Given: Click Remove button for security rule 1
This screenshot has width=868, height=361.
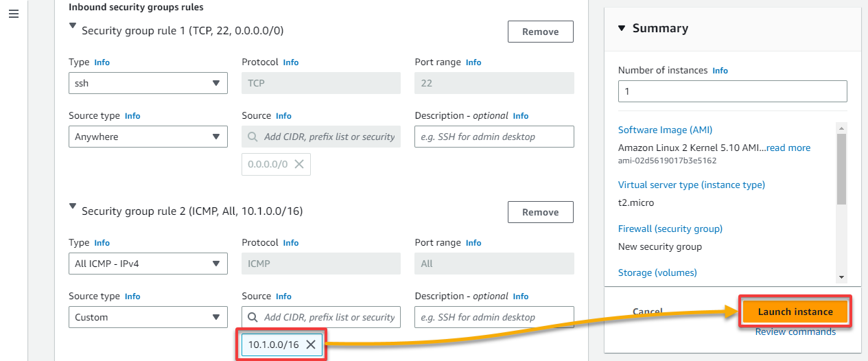Looking at the screenshot, I should tap(541, 32).
